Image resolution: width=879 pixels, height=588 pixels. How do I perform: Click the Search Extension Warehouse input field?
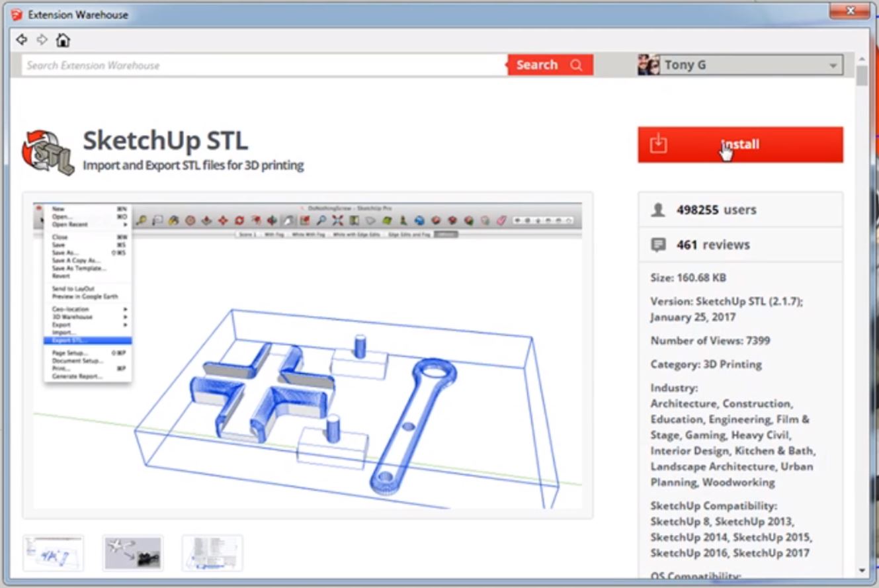[265, 65]
